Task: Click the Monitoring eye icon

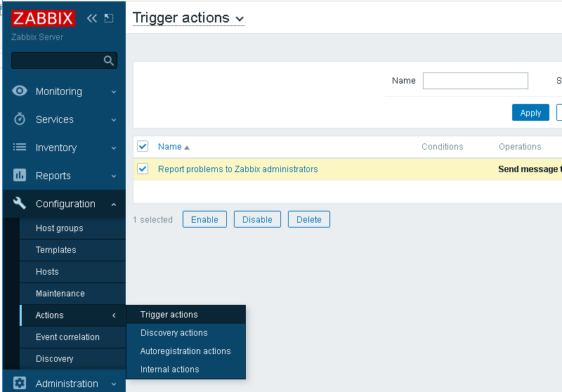Action: [20, 91]
